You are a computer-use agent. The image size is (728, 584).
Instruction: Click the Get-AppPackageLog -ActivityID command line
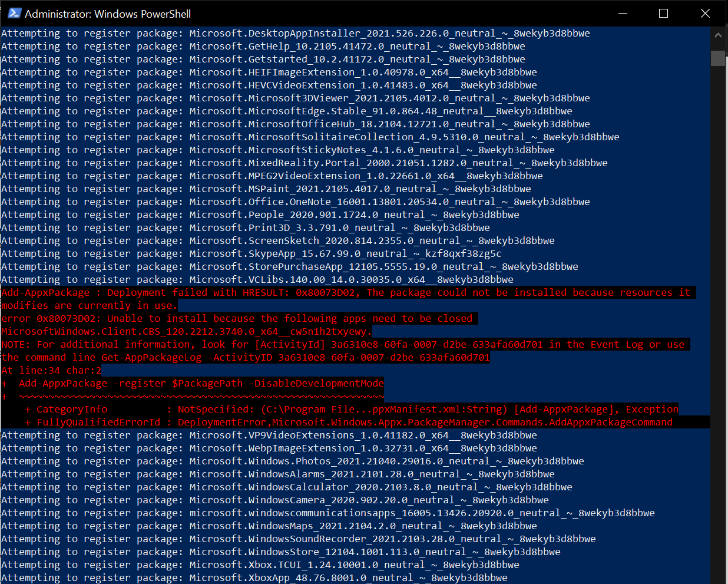click(246, 358)
